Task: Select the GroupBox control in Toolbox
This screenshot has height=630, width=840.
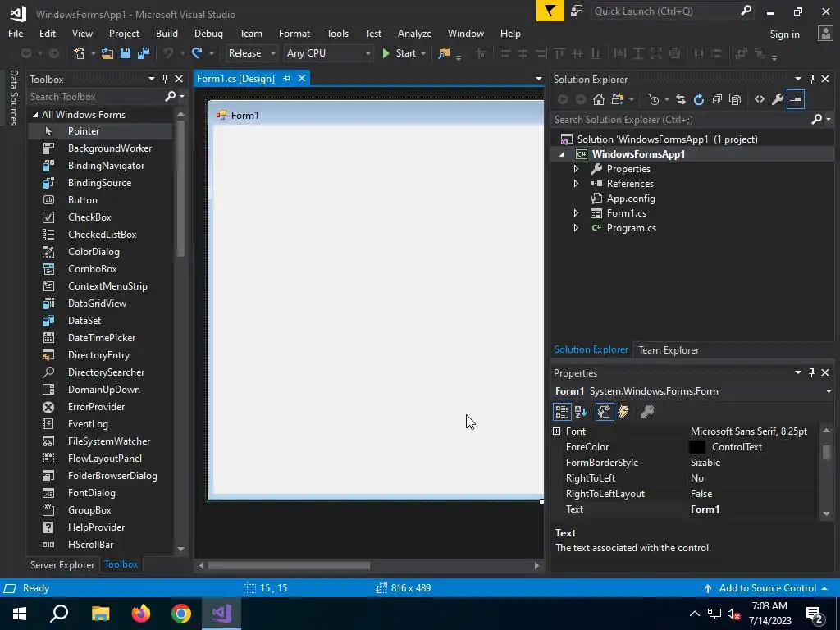Action: [x=100, y=510]
